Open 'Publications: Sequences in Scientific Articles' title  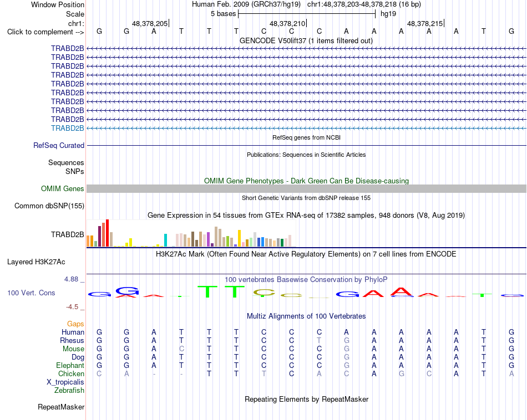(x=306, y=155)
